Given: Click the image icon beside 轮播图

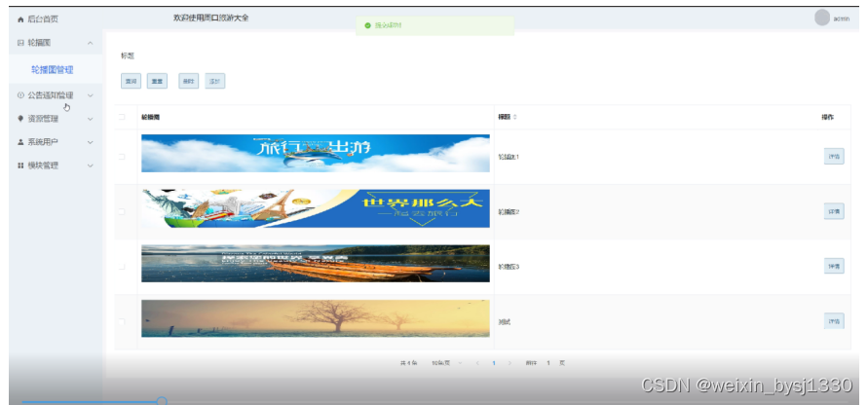Looking at the screenshot, I should (21, 43).
